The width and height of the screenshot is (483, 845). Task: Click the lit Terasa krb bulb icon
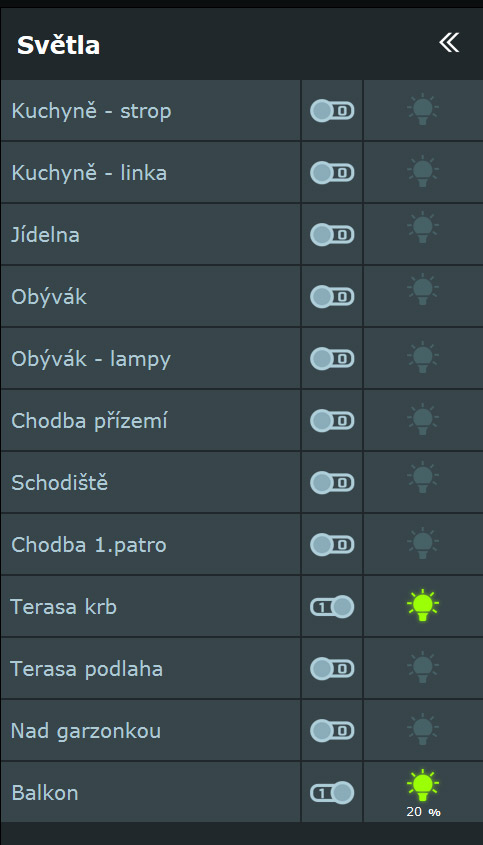point(423,606)
